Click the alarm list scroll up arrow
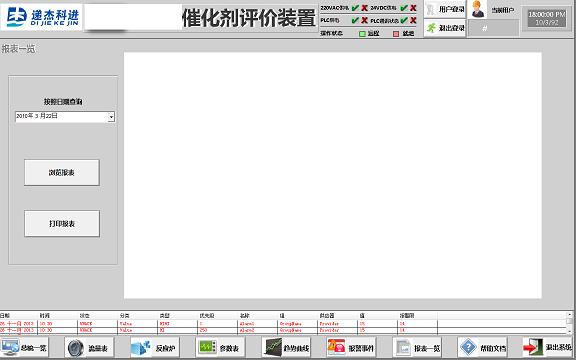The height and width of the screenshot is (360, 576). [569, 315]
